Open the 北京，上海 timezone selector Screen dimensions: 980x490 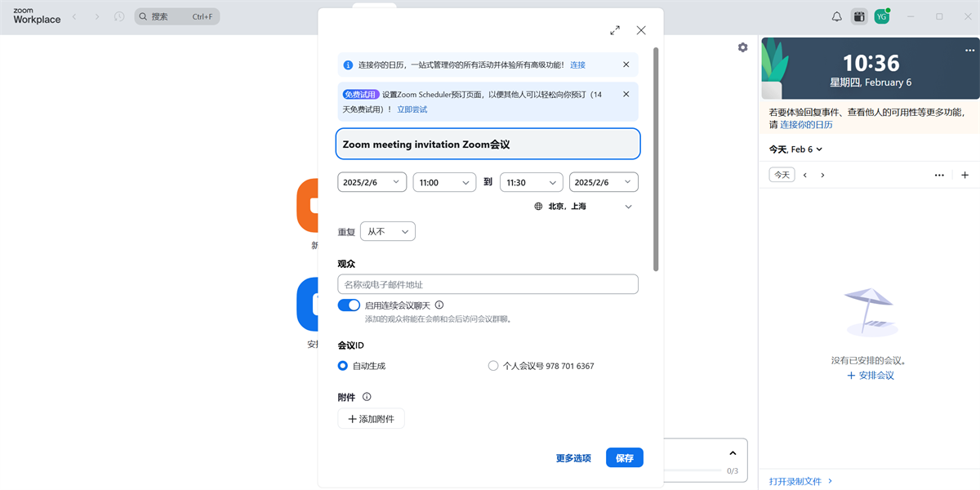point(583,207)
